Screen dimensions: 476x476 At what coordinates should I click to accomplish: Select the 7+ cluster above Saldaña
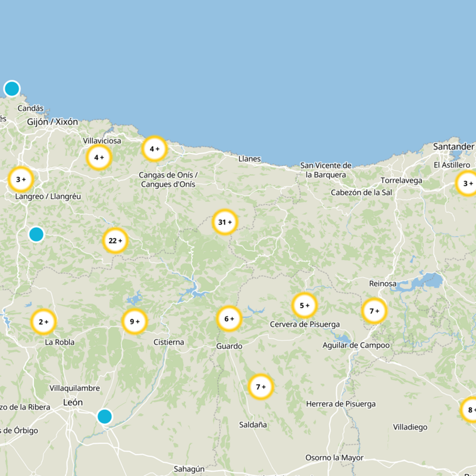[x=260, y=386]
